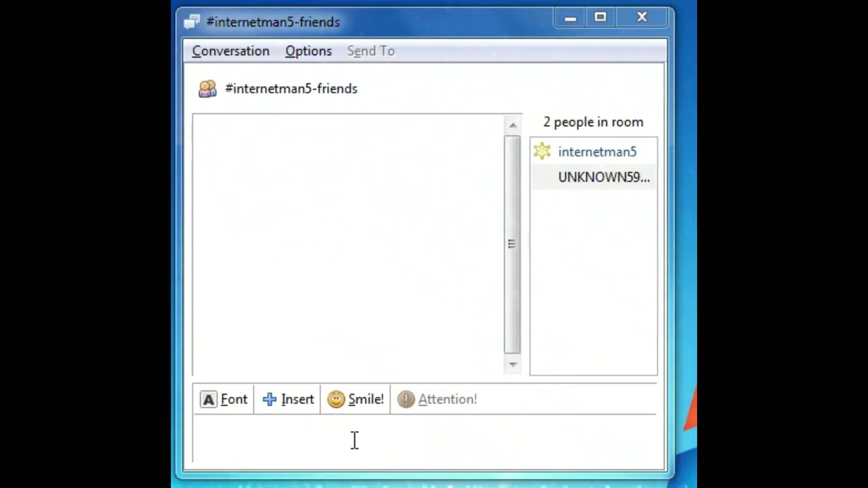Click the star icon beside internetman5
This screenshot has height=488, width=868.
pyautogui.click(x=542, y=152)
